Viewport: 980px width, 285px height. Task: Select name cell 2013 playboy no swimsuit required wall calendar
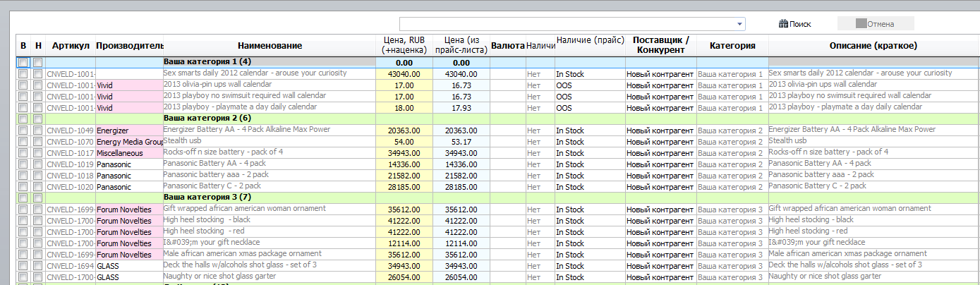point(269,96)
